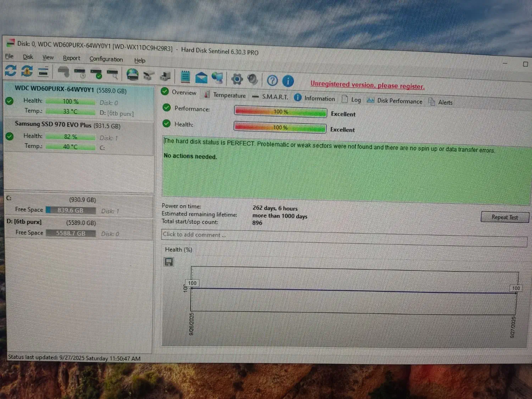Click the disk test icon with green check
The width and height of the screenshot is (532, 399).
click(96, 73)
